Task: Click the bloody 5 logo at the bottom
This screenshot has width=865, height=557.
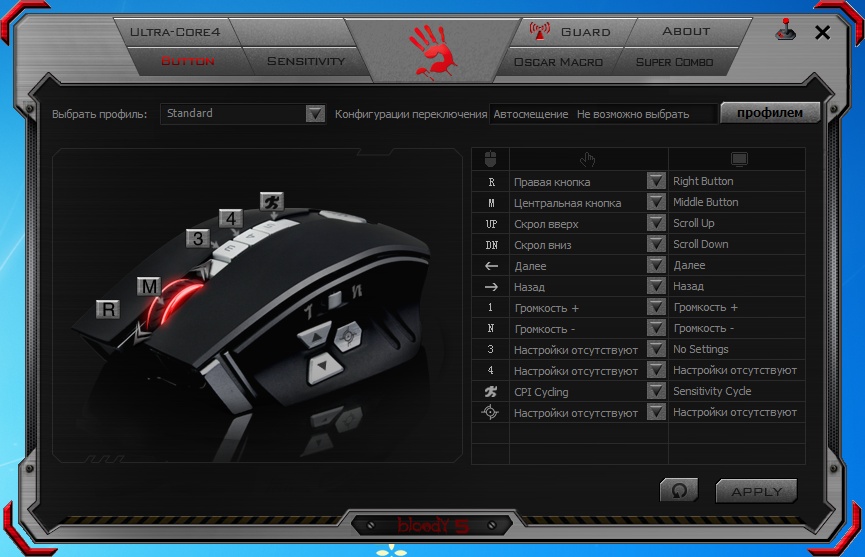Action: tap(433, 526)
